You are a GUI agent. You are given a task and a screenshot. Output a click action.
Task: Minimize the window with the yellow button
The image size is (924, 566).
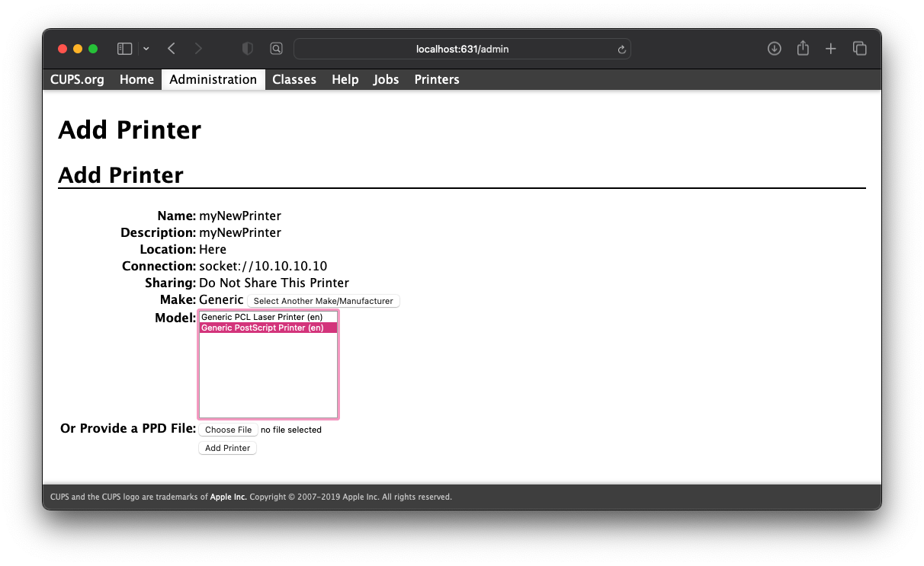point(78,49)
